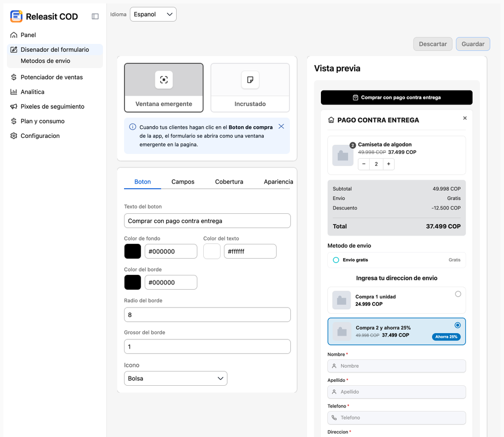Edit the Color del texto hex field
504x437 pixels.
coord(250,251)
